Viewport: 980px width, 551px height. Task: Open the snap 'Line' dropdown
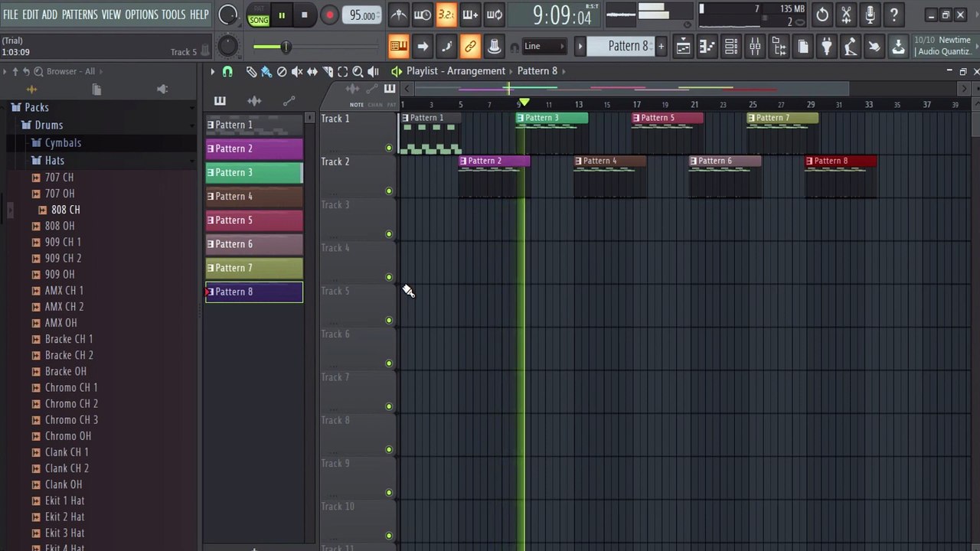tap(544, 47)
